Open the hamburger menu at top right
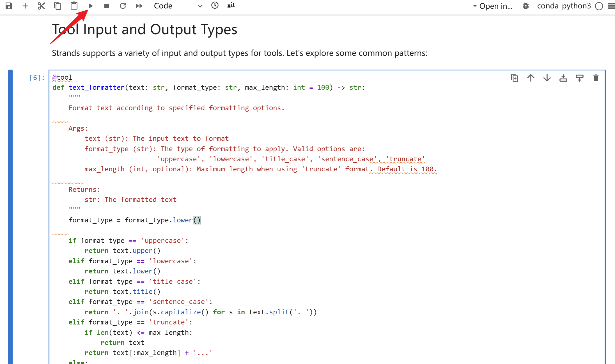 (612, 6)
